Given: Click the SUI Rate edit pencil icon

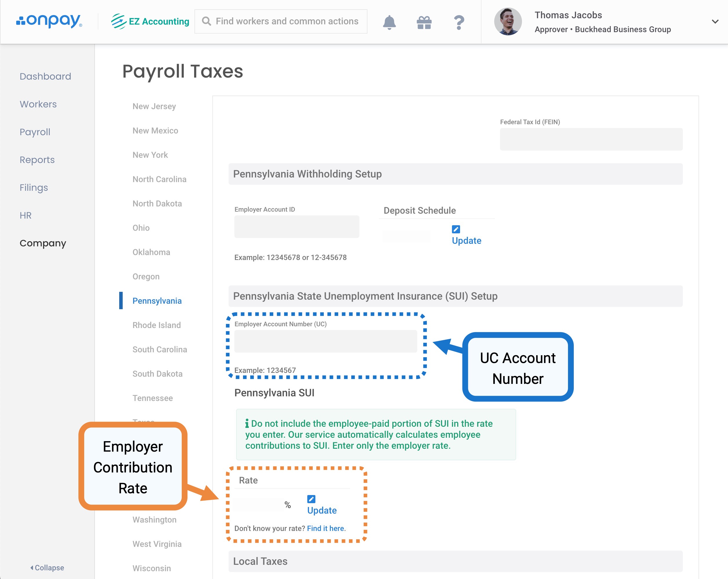Looking at the screenshot, I should coord(311,499).
